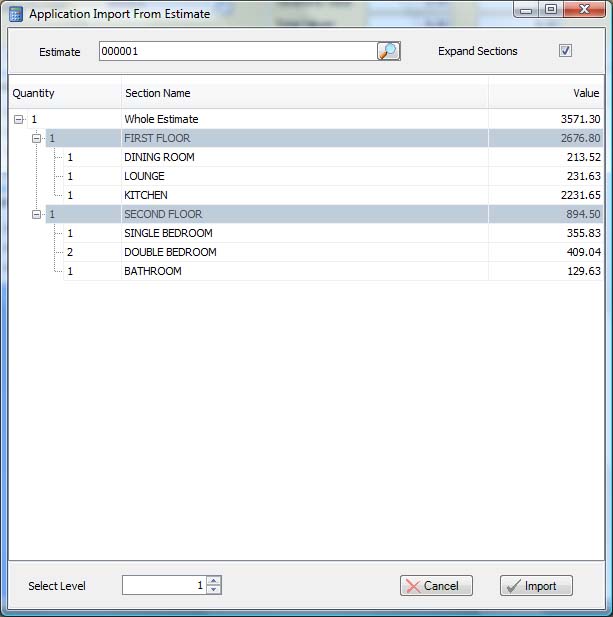
Task: Click the Cancel button
Action: point(436,586)
